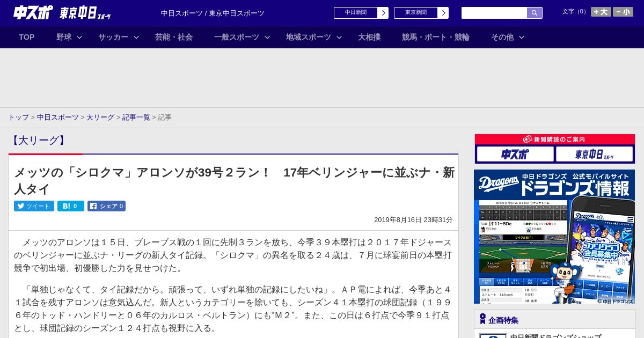Open the 競馬・ボート・競輪 navigation item
Screen dimensions: 644x338
click(x=436, y=37)
